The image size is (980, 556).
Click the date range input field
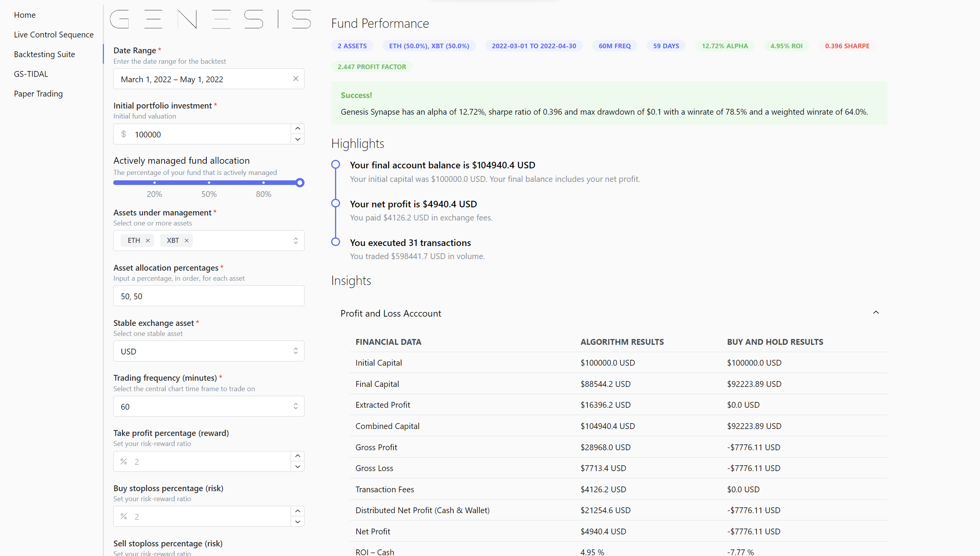[x=201, y=79]
